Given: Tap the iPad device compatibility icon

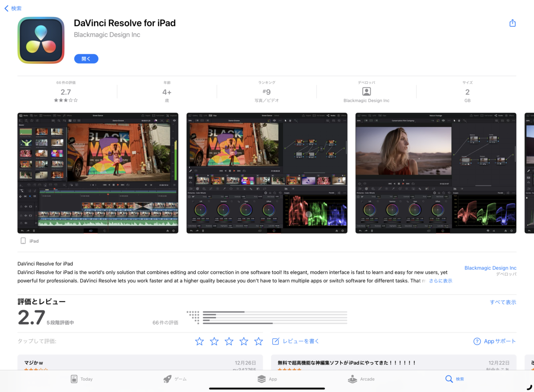Looking at the screenshot, I should click(23, 241).
